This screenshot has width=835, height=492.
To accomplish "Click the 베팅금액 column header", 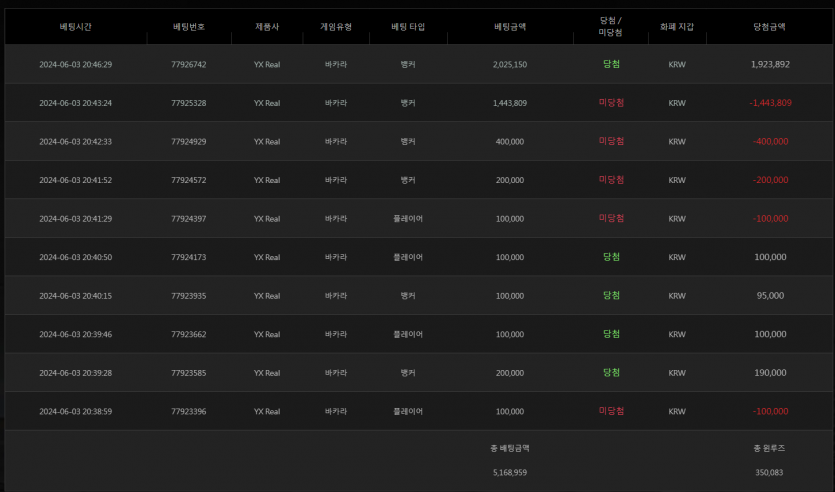I will pyautogui.click(x=510, y=27).
